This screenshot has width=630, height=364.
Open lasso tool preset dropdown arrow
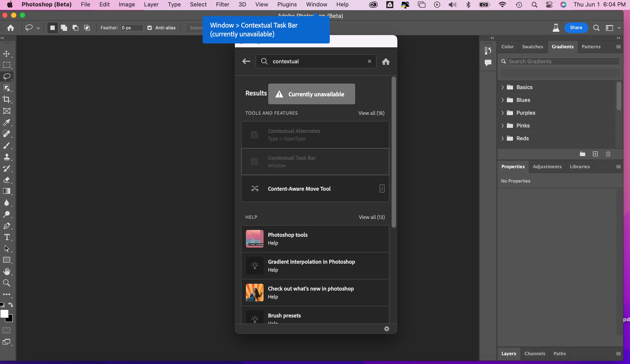(x=38, y=28)
